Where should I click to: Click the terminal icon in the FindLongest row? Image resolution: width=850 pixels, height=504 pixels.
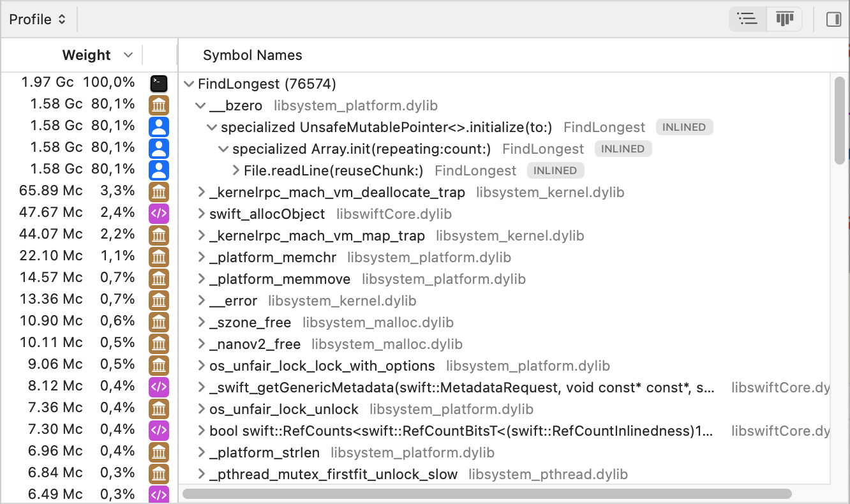coord(158,83)
